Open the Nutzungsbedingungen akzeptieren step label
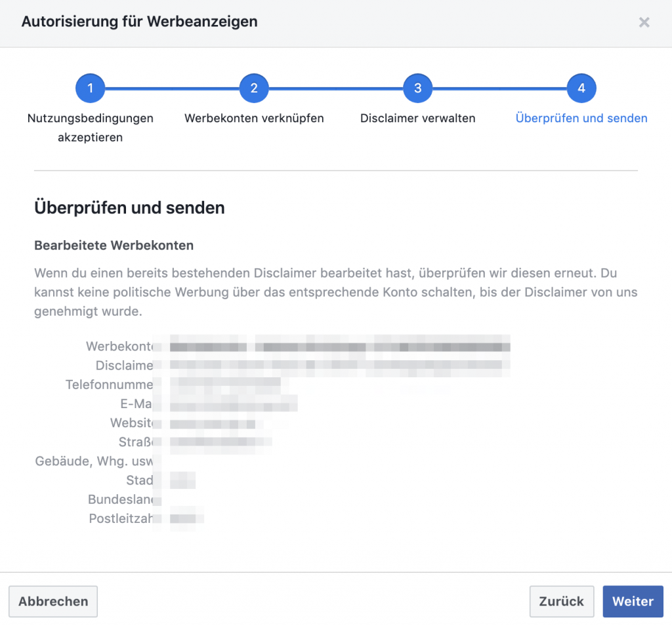 [x=91, y=128]
